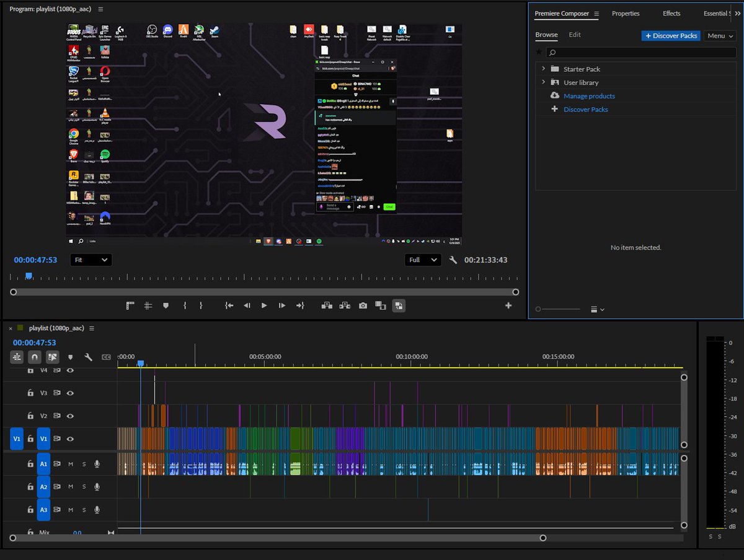Open the Button Editor plus icon
The width and height of the screenshot is (744, 560).
click(508, 305)
